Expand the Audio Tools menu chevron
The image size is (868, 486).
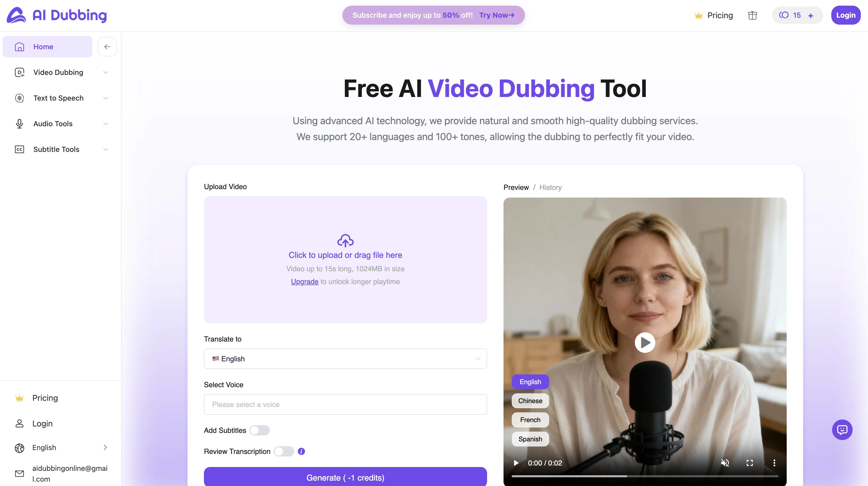click(x=105, y=124)
